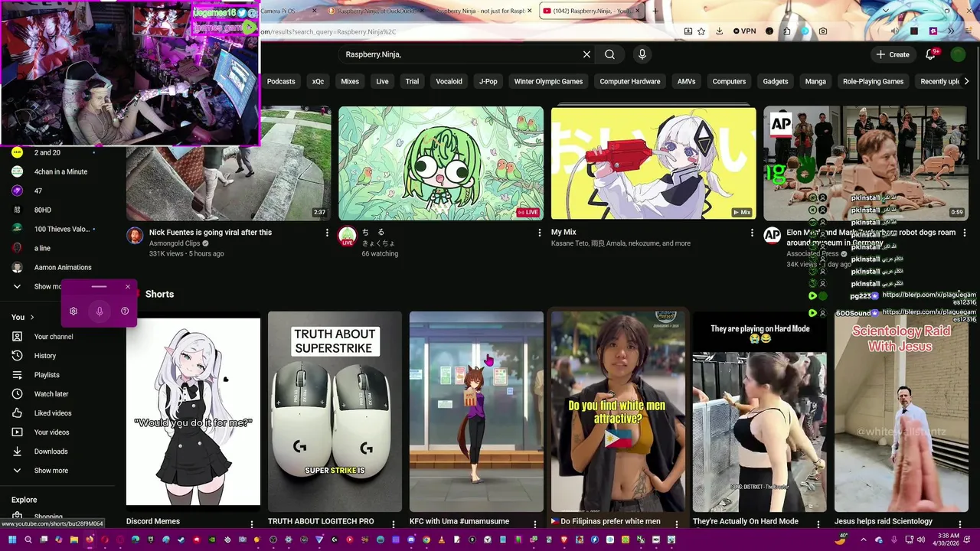Open floating widget help question icon
This screenshot has width=980, height=551.
(x=125, y=311)
